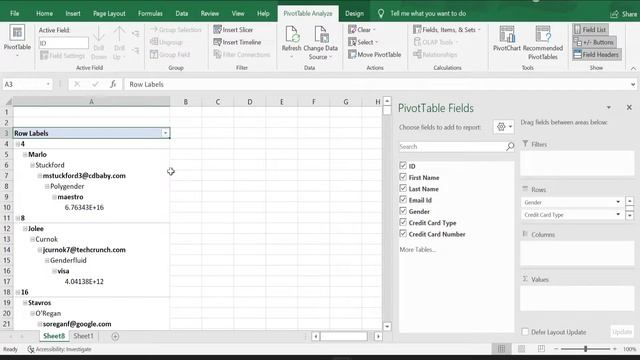Insert a PivotChart

pos(507,39)
